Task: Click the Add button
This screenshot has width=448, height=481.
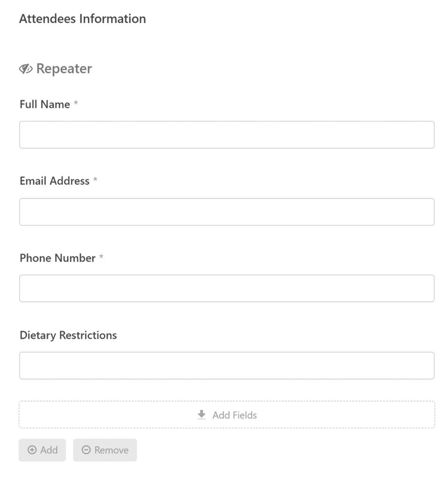Action: tap(42, 450)
